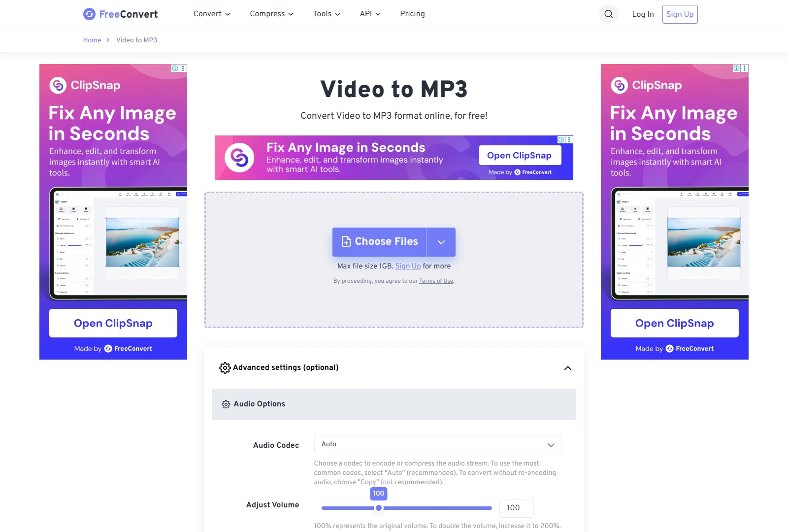Open the search magnifier icon
This screenshot has height=532, width=788.
point(609,14)
